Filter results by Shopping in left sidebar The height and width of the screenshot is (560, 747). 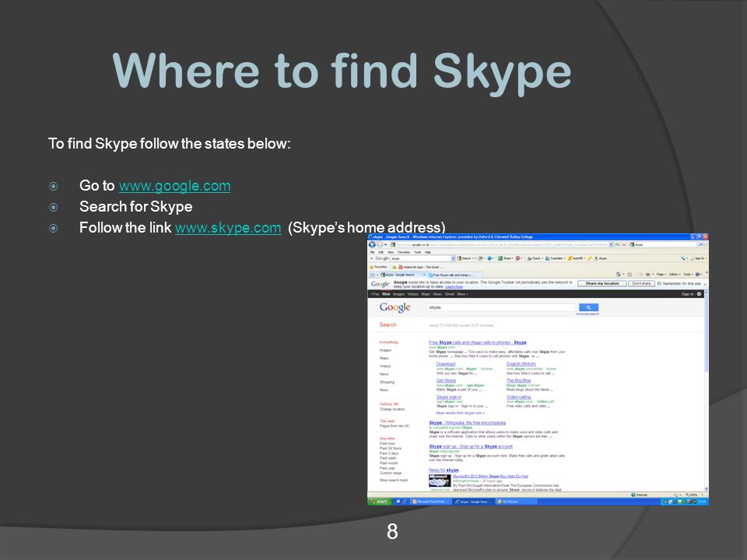tap(387, 382)
